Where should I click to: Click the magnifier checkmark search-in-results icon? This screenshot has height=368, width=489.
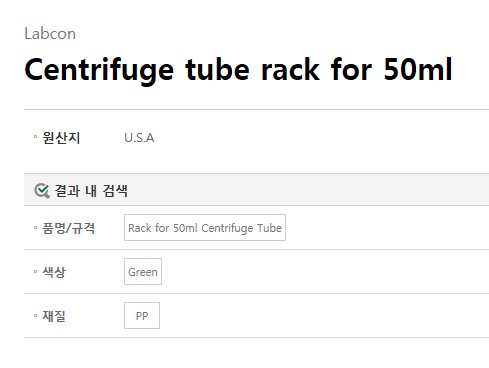[42, 191]
